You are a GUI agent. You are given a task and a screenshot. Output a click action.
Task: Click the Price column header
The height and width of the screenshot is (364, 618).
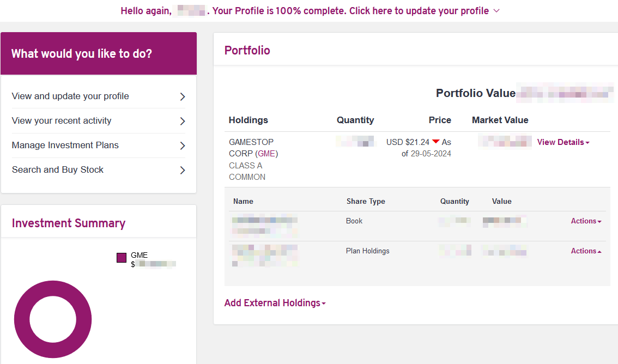point(440,120)
